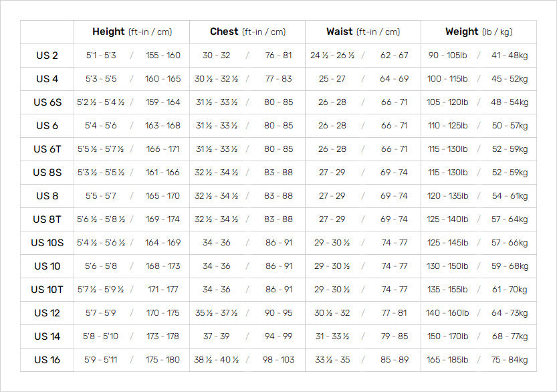Click the US 6T size label
The width and height of the screenshot is (557, 392).
[x=47, y=149]
